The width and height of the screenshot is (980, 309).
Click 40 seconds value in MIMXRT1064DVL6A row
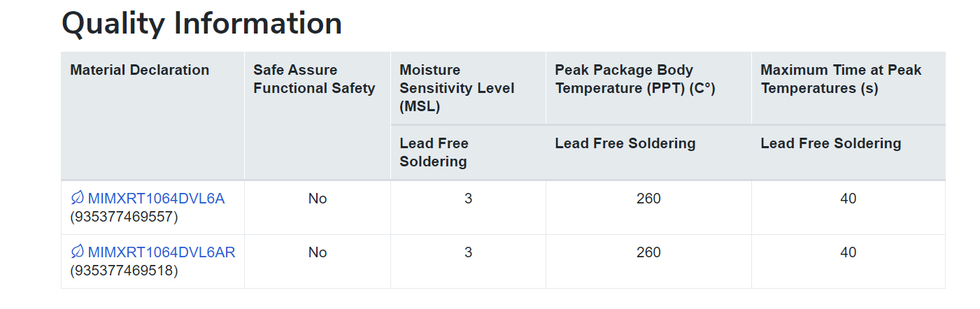[x=848, y=199]
